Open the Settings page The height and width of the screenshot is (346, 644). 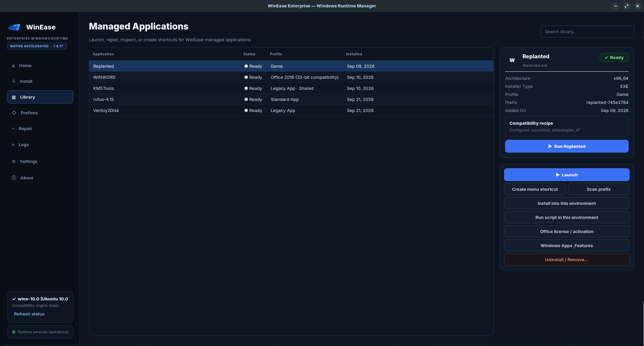(x=40, y=162)
